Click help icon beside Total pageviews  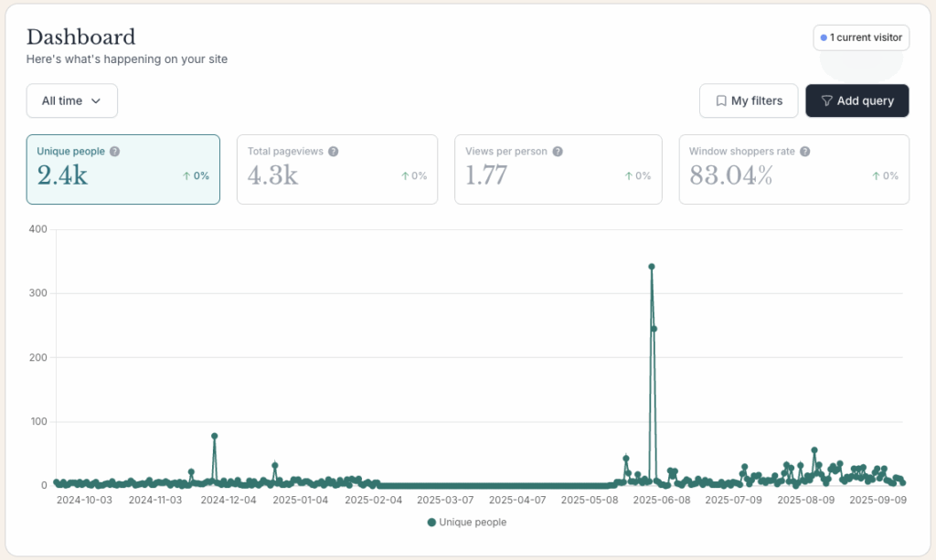[x=334, y=152]
